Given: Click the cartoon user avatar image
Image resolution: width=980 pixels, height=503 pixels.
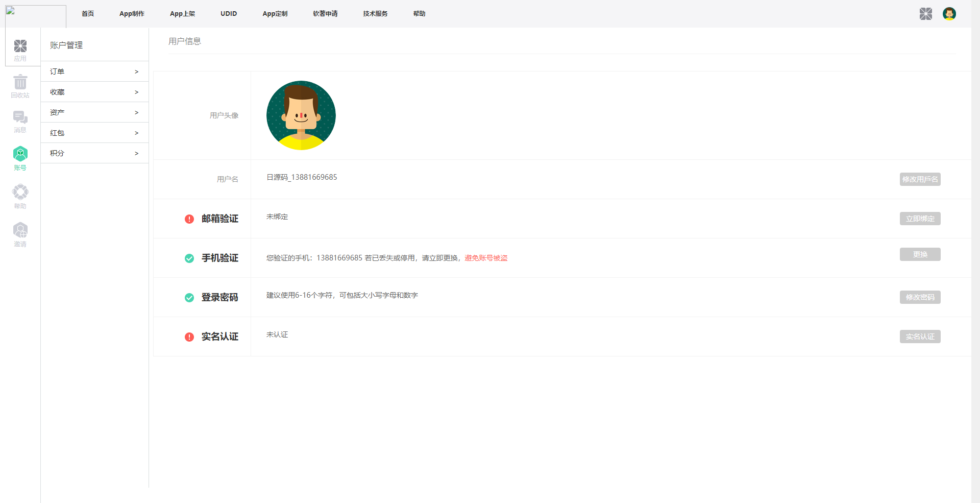Looking at the screenshot, I should pyautogui.click(x=301, y=115).
